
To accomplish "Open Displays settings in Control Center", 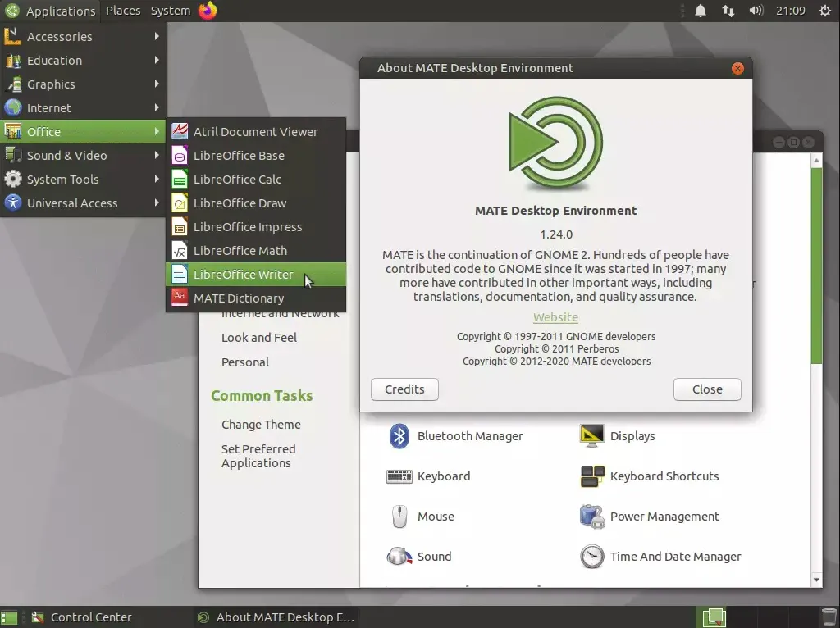I will click(618, 436).
